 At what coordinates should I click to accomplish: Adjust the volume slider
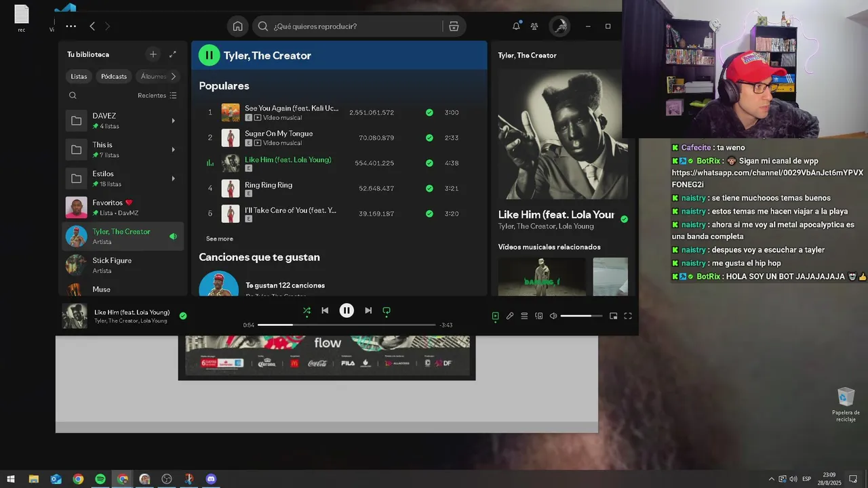581,316
